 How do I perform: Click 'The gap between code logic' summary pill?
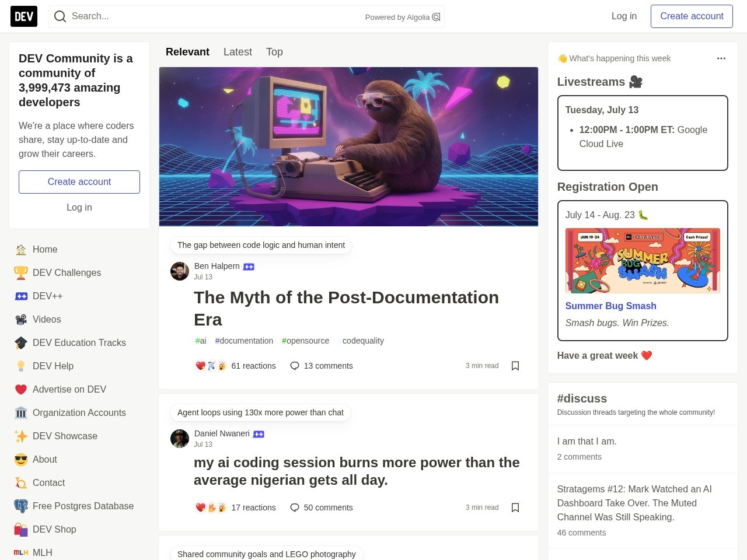(x=261, y=245)
